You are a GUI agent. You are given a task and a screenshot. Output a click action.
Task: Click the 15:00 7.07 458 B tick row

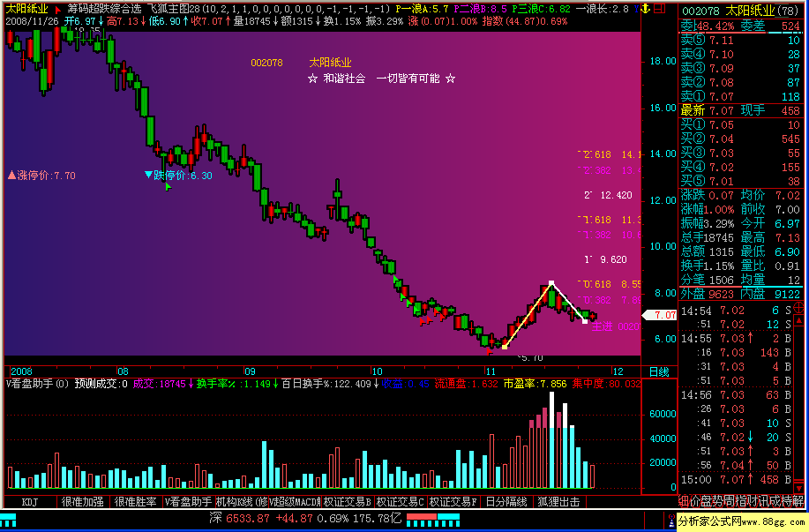click(737, 479)
